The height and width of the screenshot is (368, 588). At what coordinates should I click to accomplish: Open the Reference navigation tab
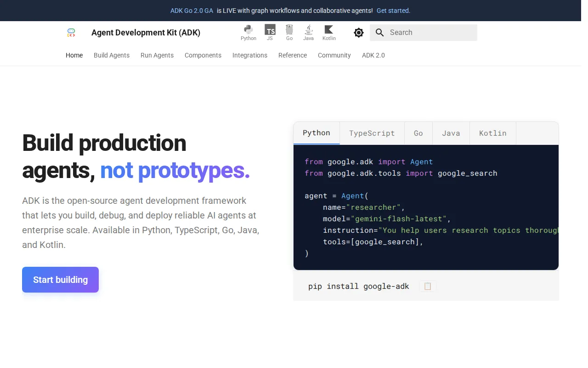click(293, 55)
